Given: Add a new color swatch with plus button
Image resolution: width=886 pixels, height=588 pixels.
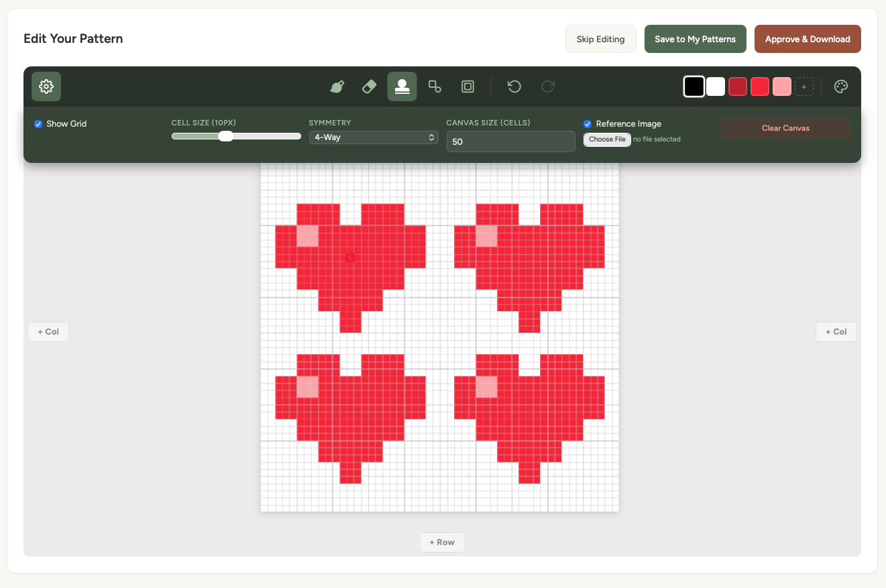Looking at the screenshot, I should coord(804,86).
